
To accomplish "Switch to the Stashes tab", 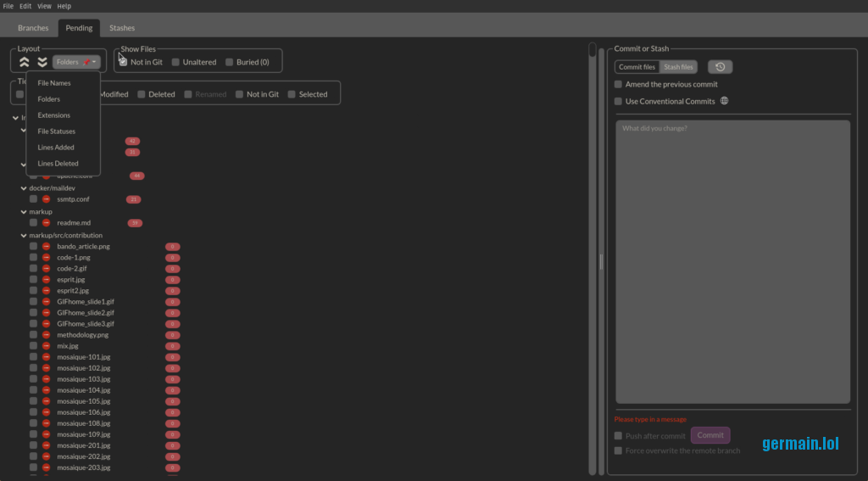I will [x=122, y=28].
